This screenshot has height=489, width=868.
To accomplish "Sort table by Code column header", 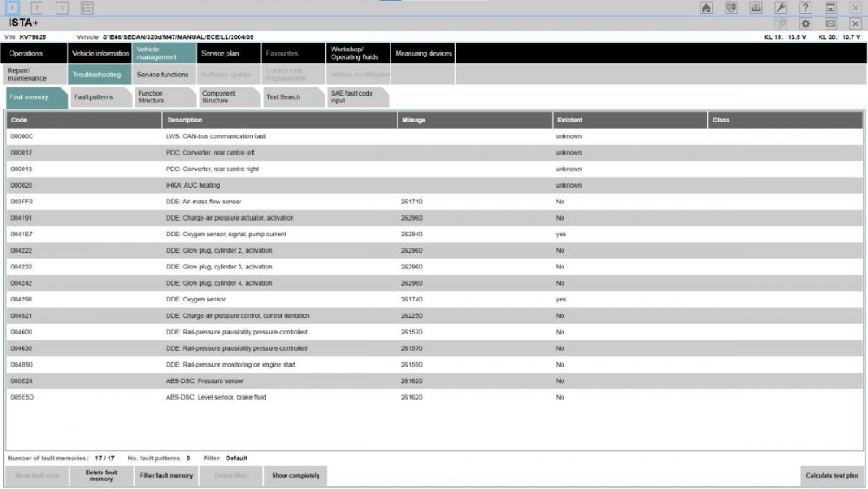I will (x=84, y=120).
